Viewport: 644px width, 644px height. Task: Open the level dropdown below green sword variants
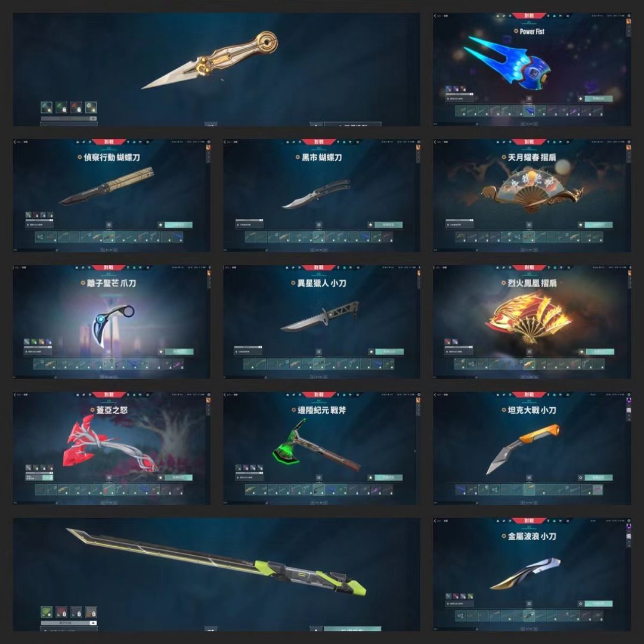69,623
